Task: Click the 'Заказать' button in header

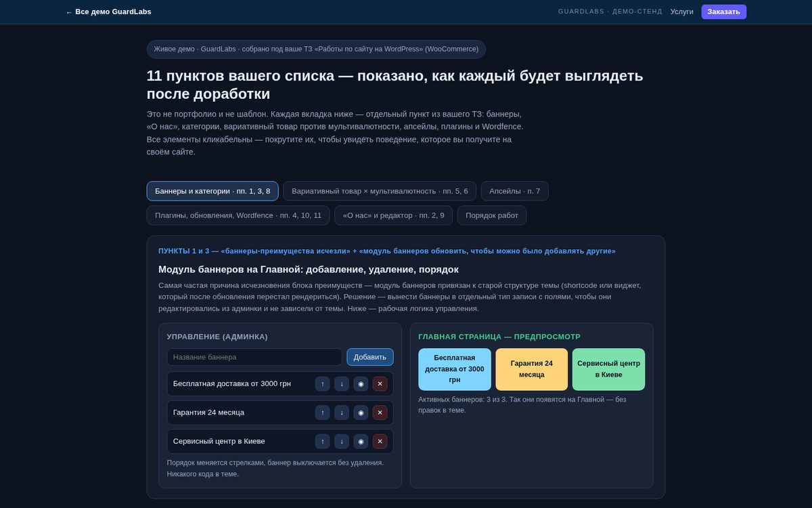Action: pos(724,12)
